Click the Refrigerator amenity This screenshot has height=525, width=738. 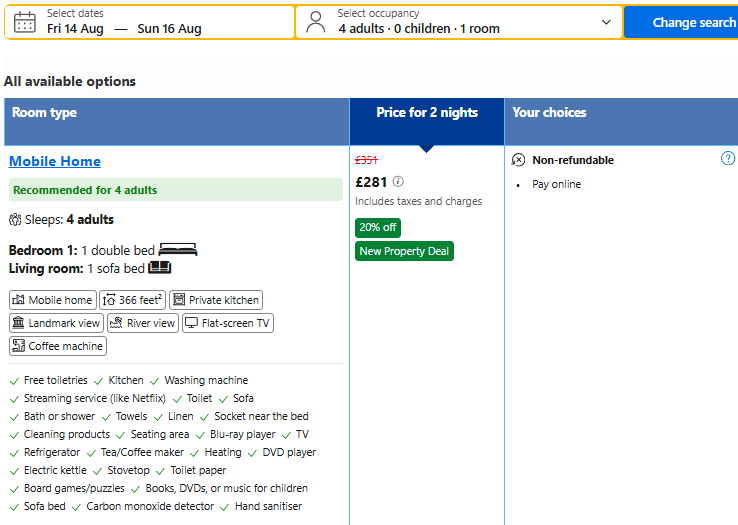pos(52,452)
